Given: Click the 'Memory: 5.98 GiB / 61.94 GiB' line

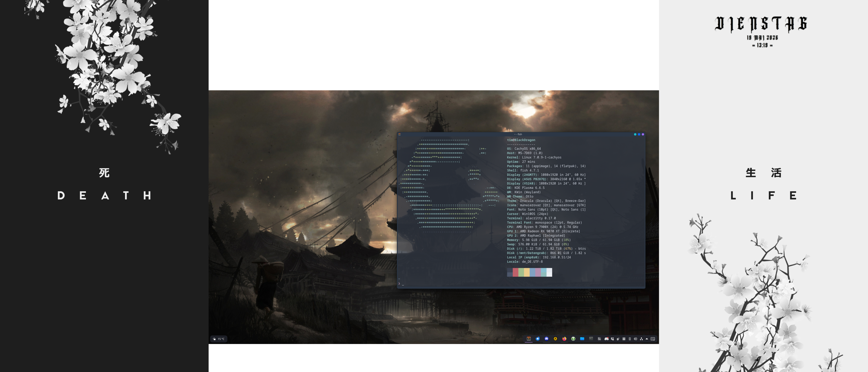Looking at the screenshot, I should coord(539,240).
